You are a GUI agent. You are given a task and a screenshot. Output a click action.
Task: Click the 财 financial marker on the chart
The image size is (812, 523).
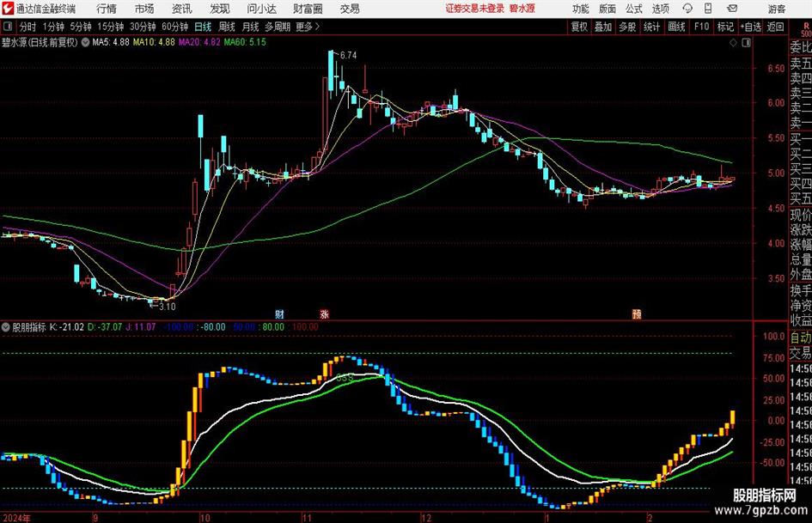click(279, 313)
